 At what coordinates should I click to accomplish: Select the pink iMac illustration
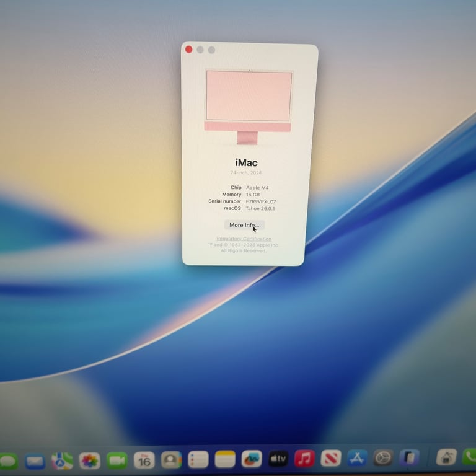[x=248, y=107]
